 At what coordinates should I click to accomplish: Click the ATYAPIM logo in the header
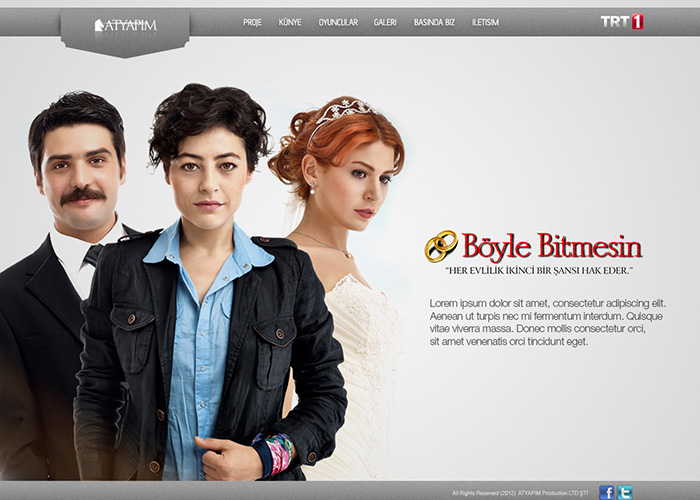click(x=125, y=25)
